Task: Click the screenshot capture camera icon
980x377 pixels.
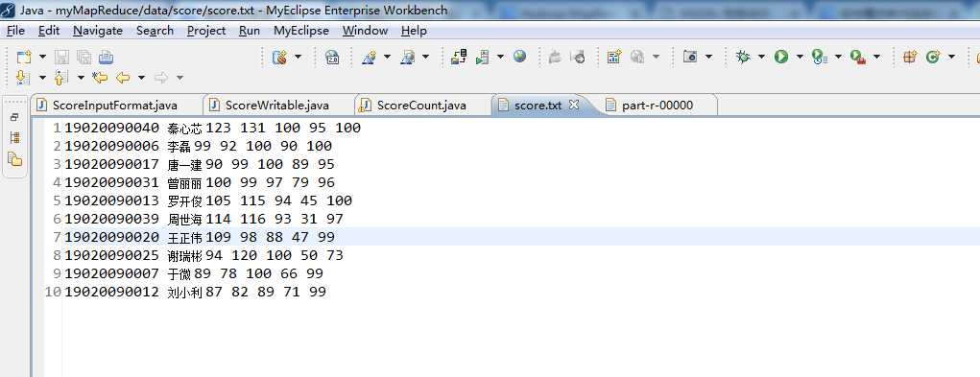Action: coord(690,58)
